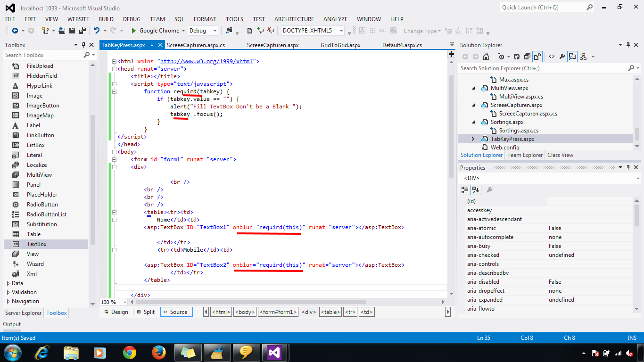This screenshot has height=362, width=644.
Task: Undo the last edit using the Undo icon
Action: 96,30
